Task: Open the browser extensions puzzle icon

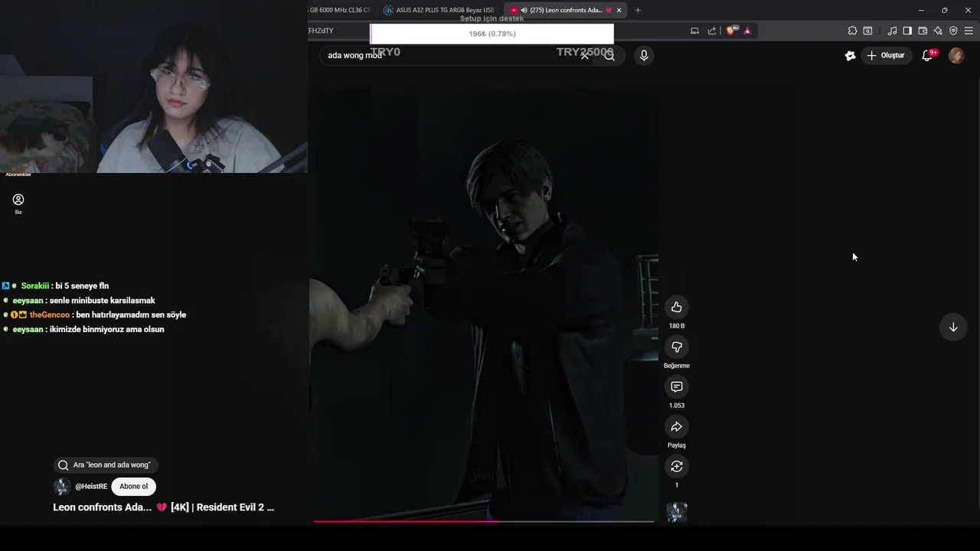Action: coord(852,31)
